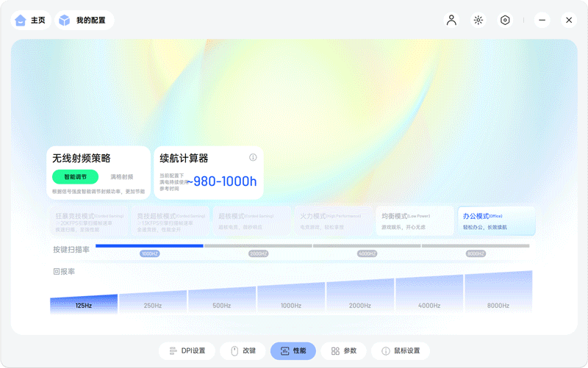The width and height of the screenshot is (588, 368).
Task: Switch to 改键 key remap tab
Action: pos(243,351)
